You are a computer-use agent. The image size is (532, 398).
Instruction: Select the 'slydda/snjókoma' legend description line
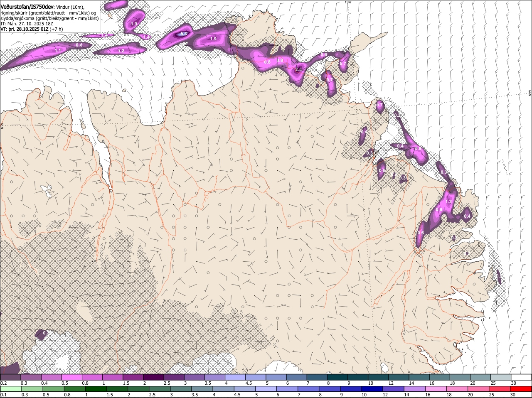pos(49,18)
